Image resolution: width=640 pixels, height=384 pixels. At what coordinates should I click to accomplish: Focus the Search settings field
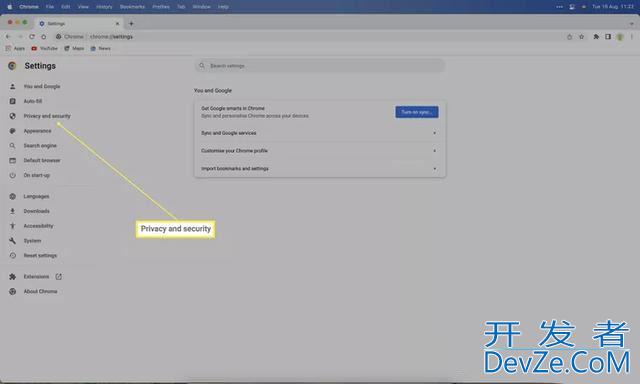click(320, 66)
